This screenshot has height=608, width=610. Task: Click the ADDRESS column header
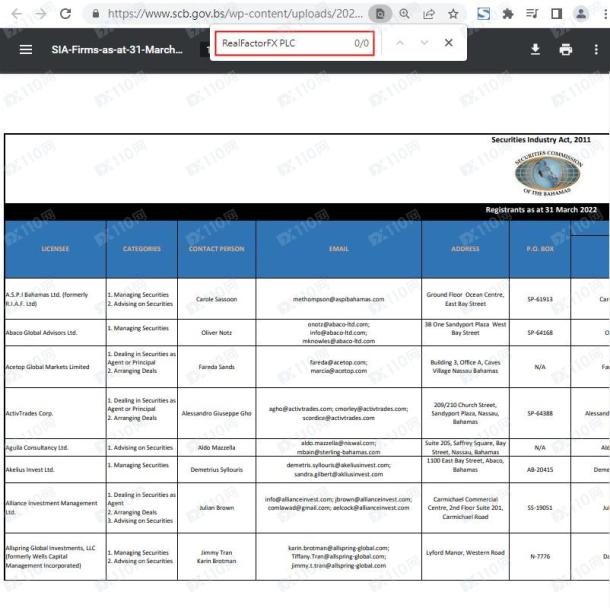pos(465,249)
